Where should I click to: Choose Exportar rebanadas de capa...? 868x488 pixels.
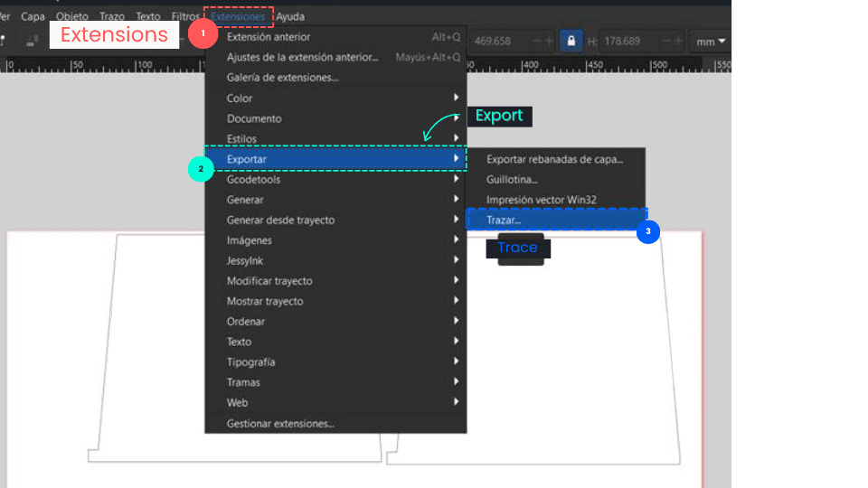[x=554, y=159]
